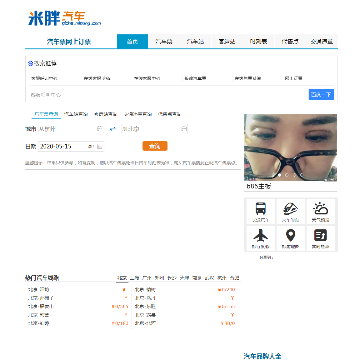Select the second city in hot routes tabs
This screenshot has height=360, width=360.
(134, 278)
